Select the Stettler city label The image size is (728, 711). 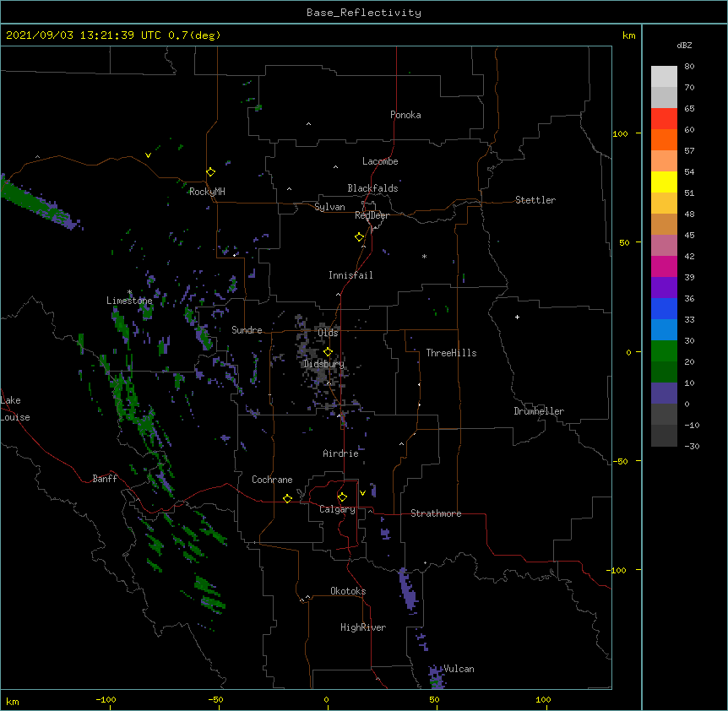[535, 200]
